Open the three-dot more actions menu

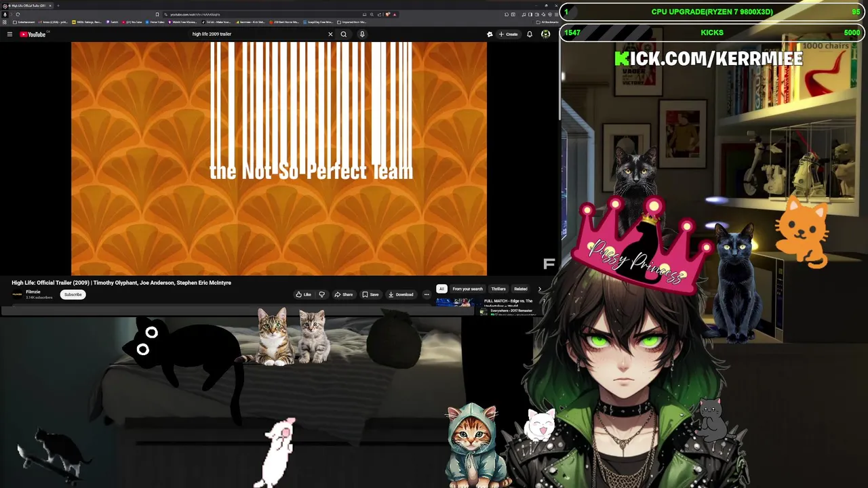(427, 294)
